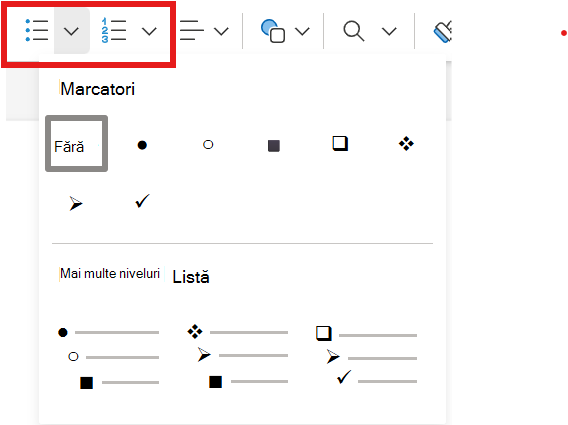Click the shapes icon
The width and height of the screenshot is (568, 425).
[273, 31]
